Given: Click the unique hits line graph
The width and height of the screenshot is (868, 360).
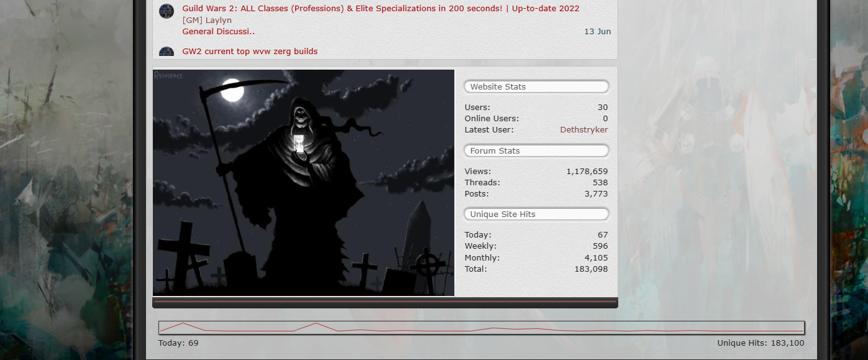Looking at the screenshot, I should pos(482,328).
